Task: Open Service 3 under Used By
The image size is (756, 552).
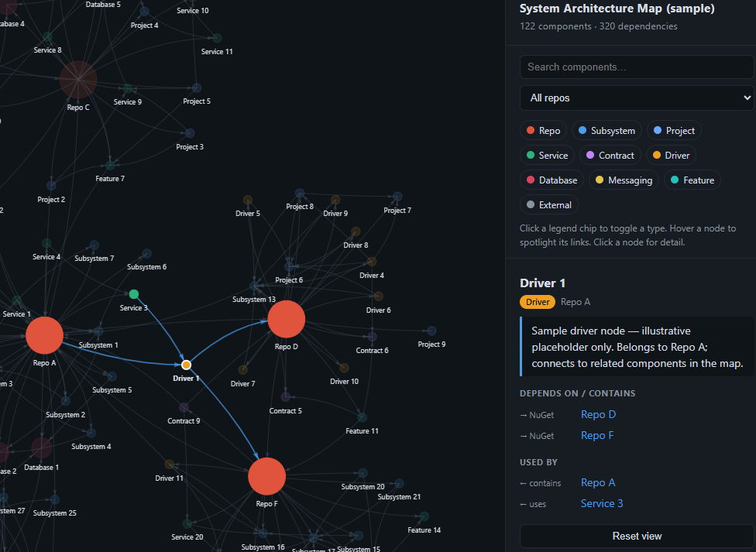Action: (x=602, y=503)
